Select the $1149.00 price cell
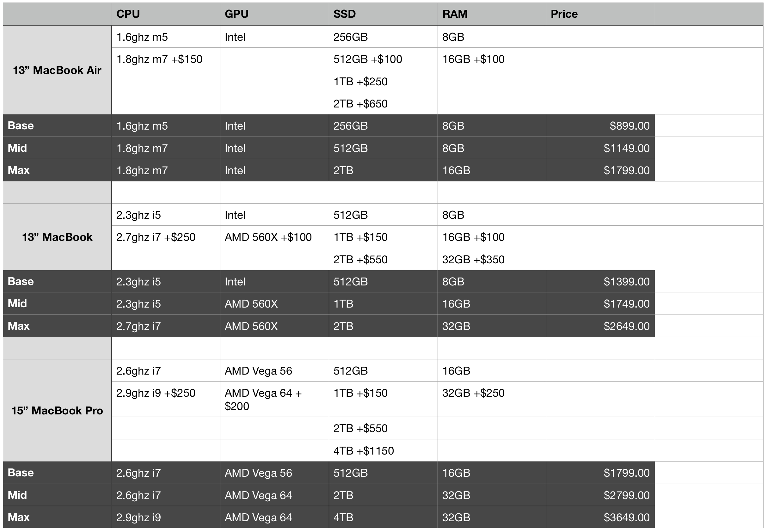The image size is (767, 532). [x=600, y=148]
